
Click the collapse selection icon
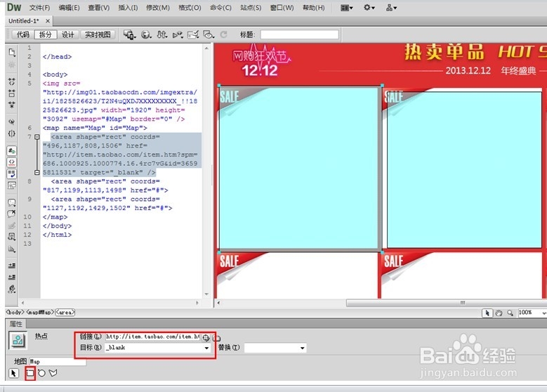pyautogui.click(x=12, y=93)
